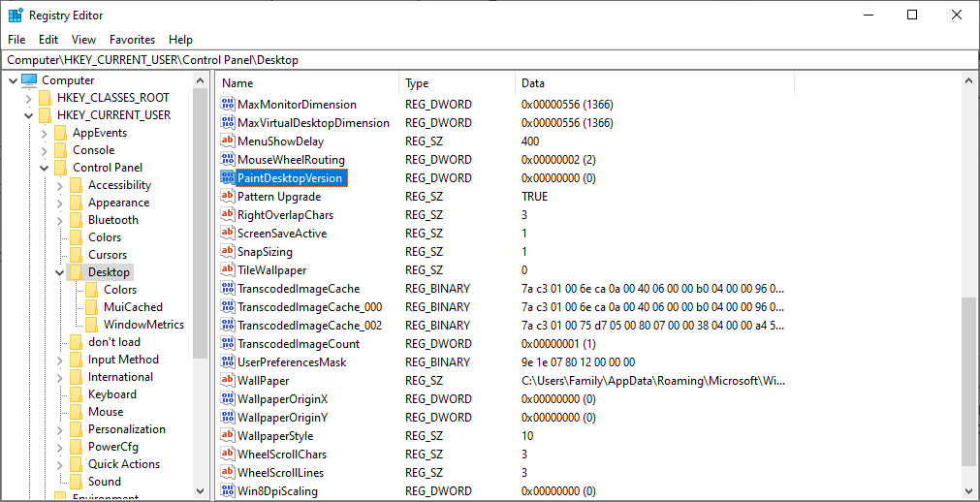Viewport: 980px width, 502px height.
Task: Click the Win8DpiScaling DWORD icon
Action: pos(228,490)
